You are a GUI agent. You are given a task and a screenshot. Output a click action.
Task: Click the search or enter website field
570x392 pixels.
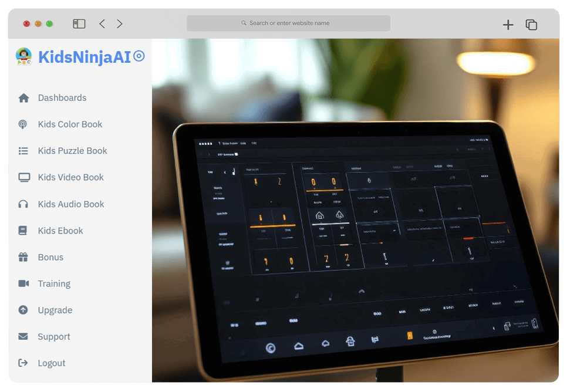coord(288,23)
